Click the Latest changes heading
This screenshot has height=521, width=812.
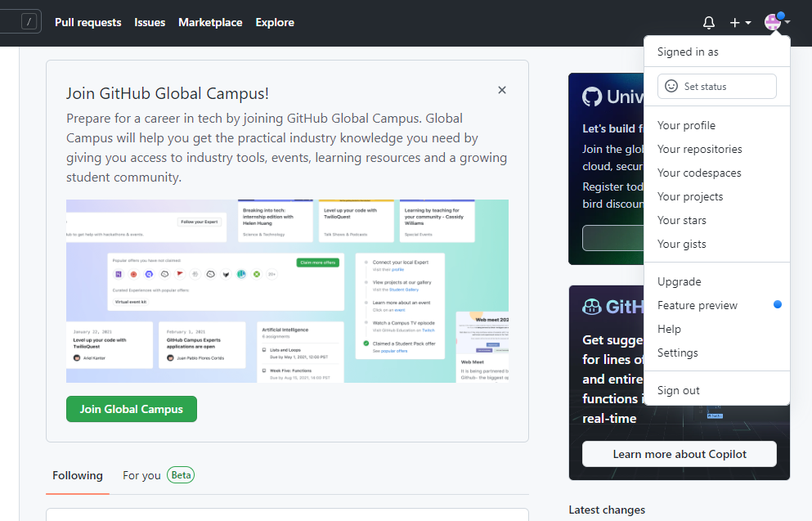(607, 510)
